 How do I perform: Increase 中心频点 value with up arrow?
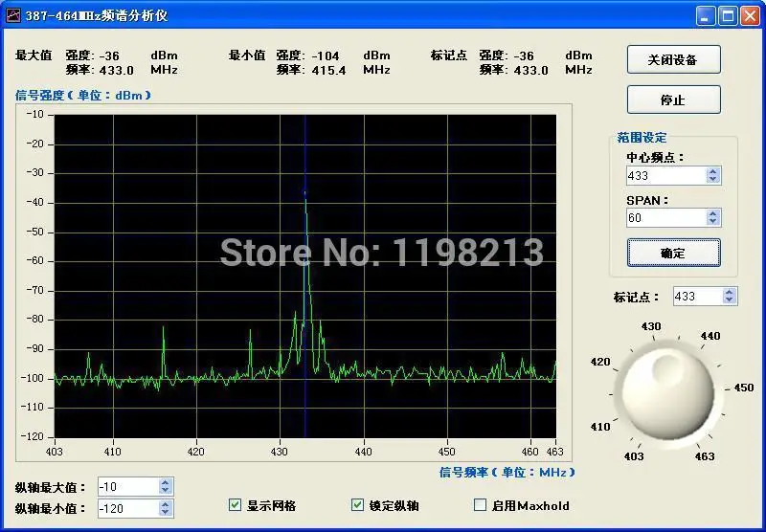pos(713,171)
